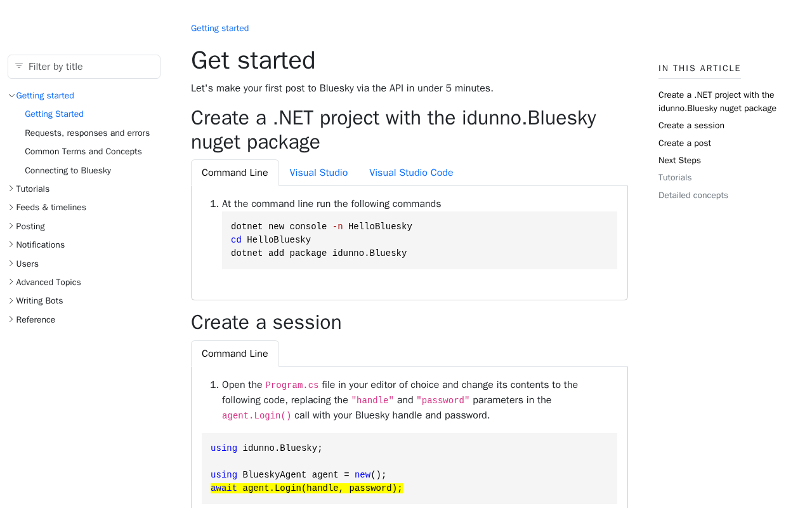
Task: Expand the Users section chevron
Action: click(11, 264)
